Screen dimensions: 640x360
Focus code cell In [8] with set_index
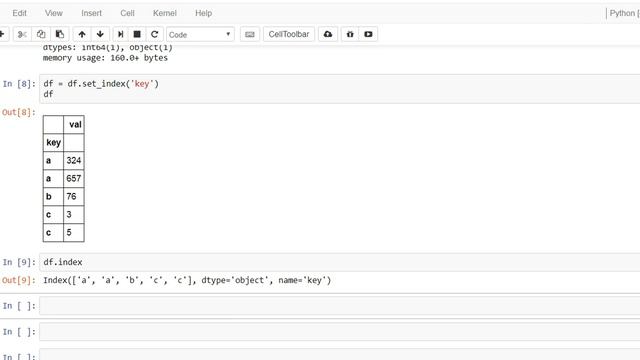[x=340, y=89]
